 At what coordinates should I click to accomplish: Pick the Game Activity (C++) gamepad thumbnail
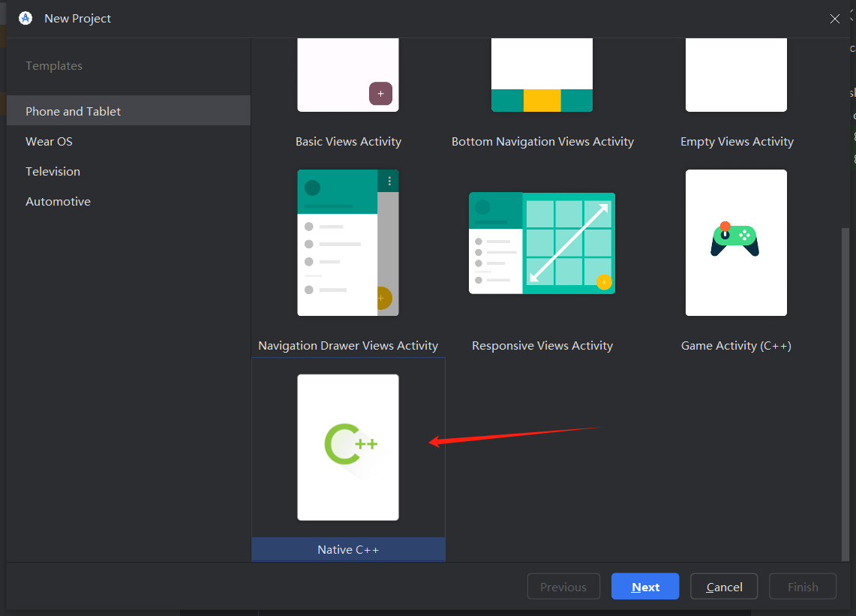click(x=736, y=242)
